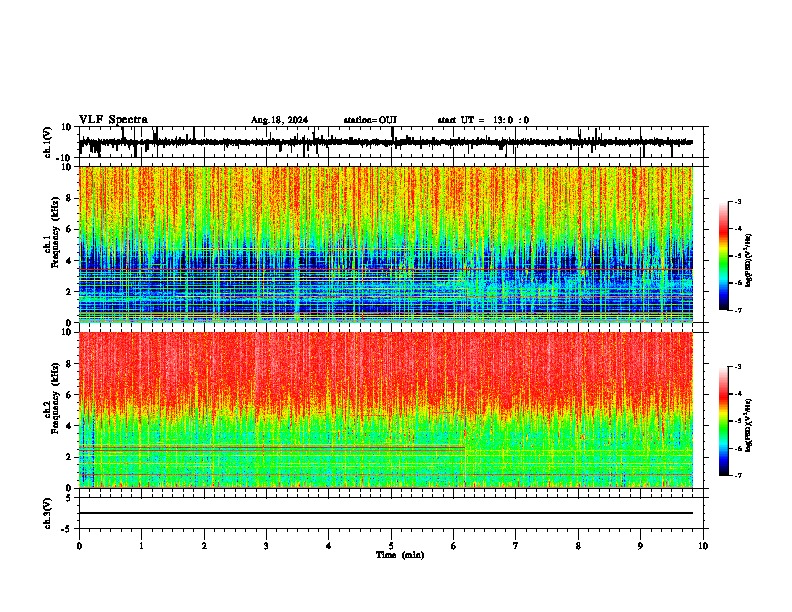Screen dimensions: 792x612
Task: Click the date "Aug.18, 2024" in header
Action: click(279, 120)
